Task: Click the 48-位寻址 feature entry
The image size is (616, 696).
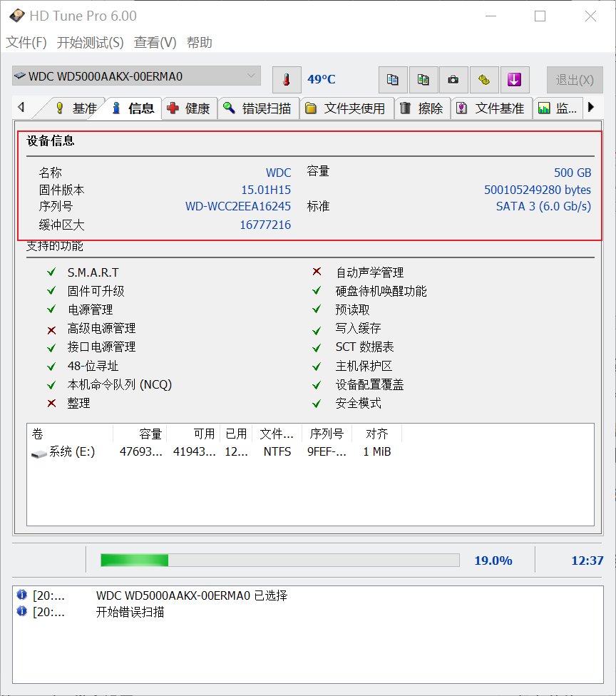Action: click(x=93, y=367)
